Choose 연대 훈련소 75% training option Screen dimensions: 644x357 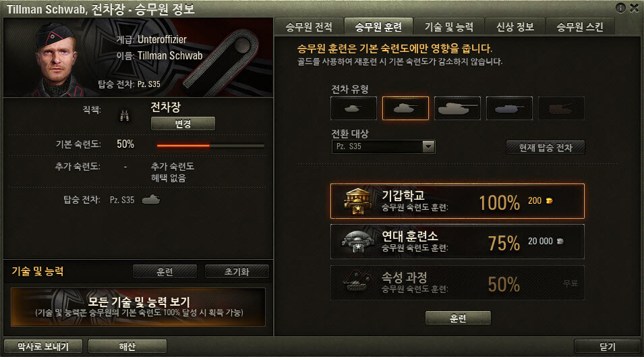click(x=457, y=242)
